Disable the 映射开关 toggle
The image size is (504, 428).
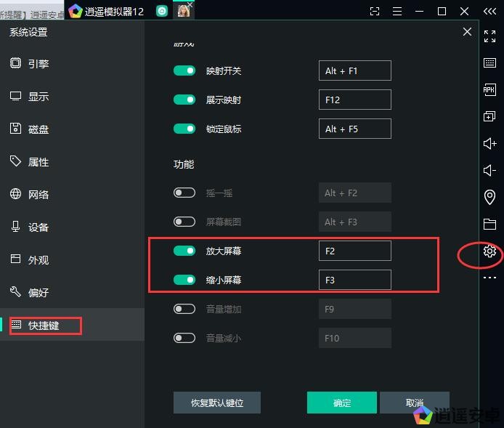pos(184,70)
